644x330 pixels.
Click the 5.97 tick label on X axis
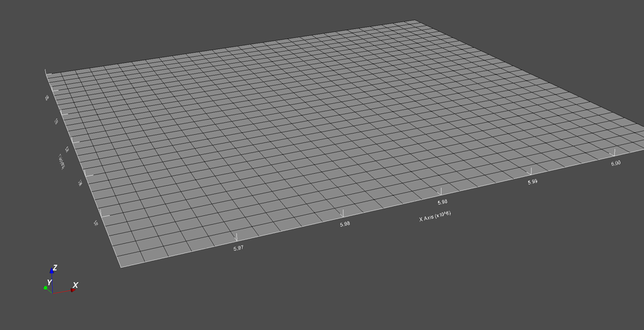[238, 248]
